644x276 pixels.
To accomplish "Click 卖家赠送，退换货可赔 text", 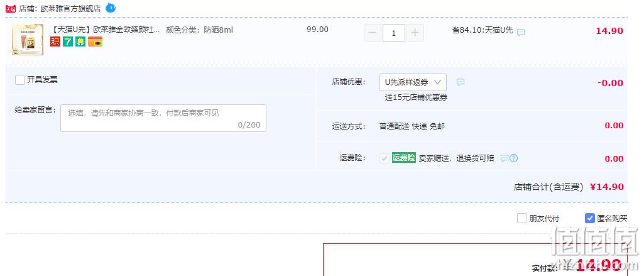I will point(456,158).
